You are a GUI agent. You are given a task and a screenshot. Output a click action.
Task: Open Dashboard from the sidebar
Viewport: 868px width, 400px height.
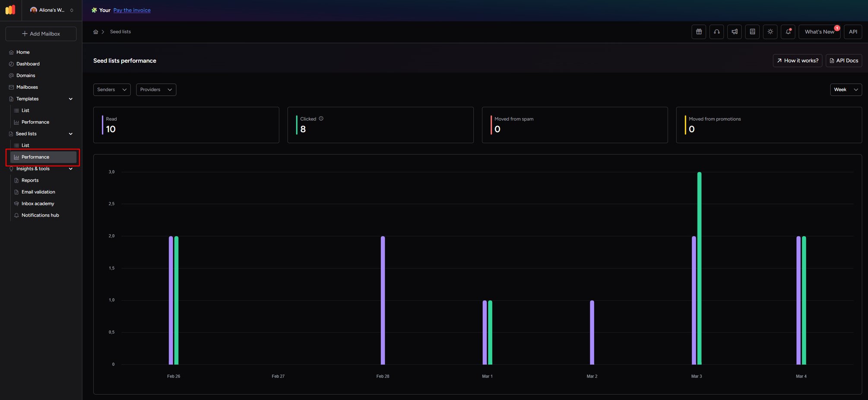(28, 64)
